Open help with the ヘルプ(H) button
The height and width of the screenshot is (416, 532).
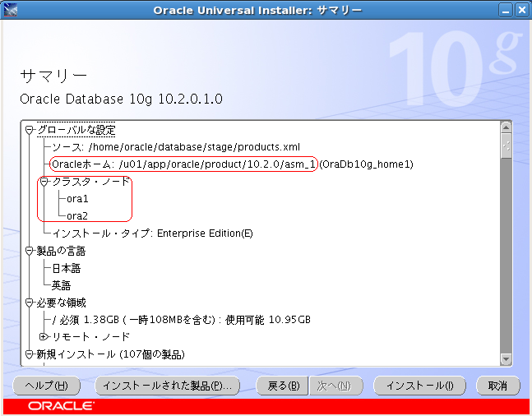[47, 386]
